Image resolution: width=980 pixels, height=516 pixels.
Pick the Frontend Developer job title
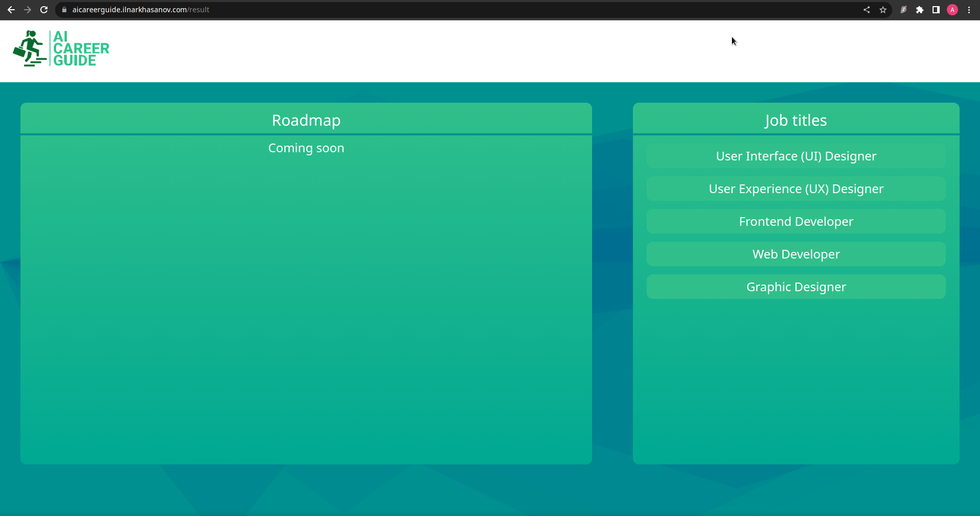click(796, 221)
